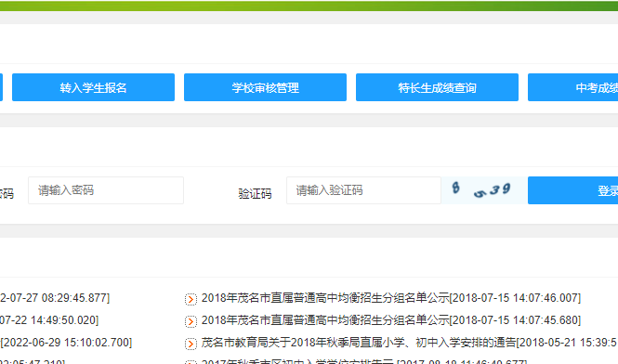Viewport: 618px width, 364px height.
Task: Open left notice dated 07-27 08:29:45.877
Action: (55, 298)
